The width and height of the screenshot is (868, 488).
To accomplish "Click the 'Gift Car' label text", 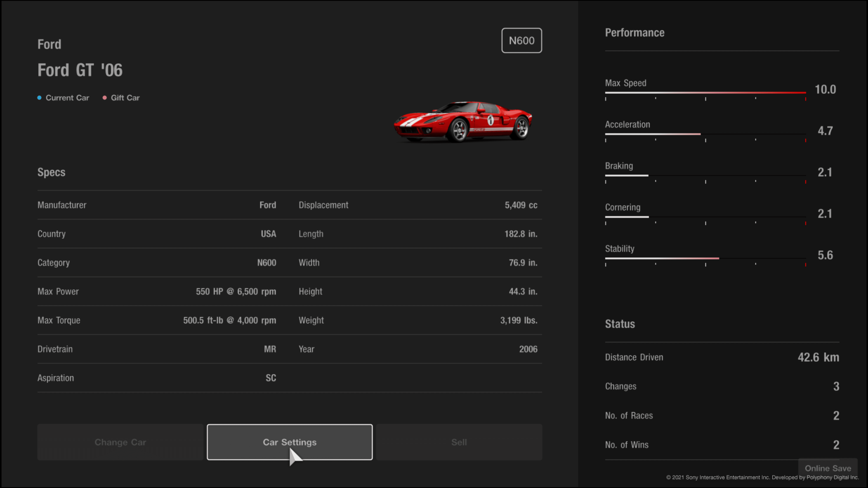I will click(125, 98).
